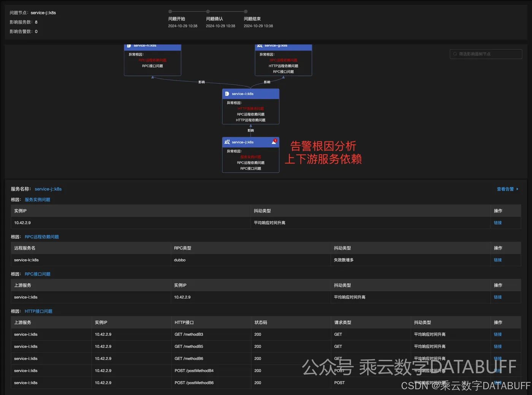532x395 pixels.
Task: Open the service-j::k8s service name link
Action: (48, 189)
